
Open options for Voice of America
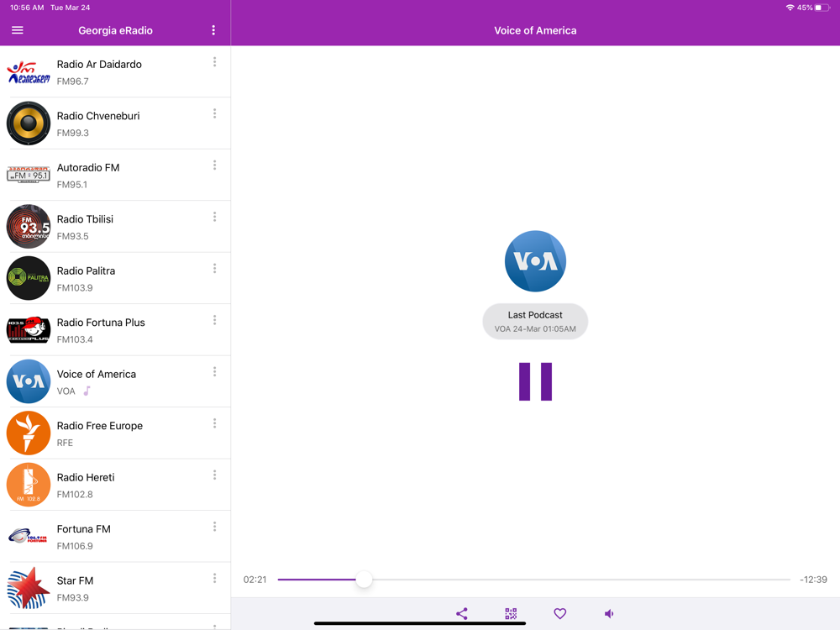[x=215, y=372]
